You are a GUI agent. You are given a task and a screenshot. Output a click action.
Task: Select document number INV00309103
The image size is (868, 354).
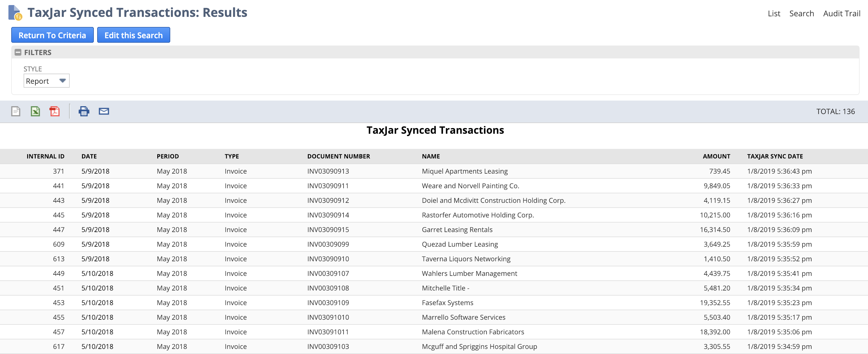(x=328, y=347)
